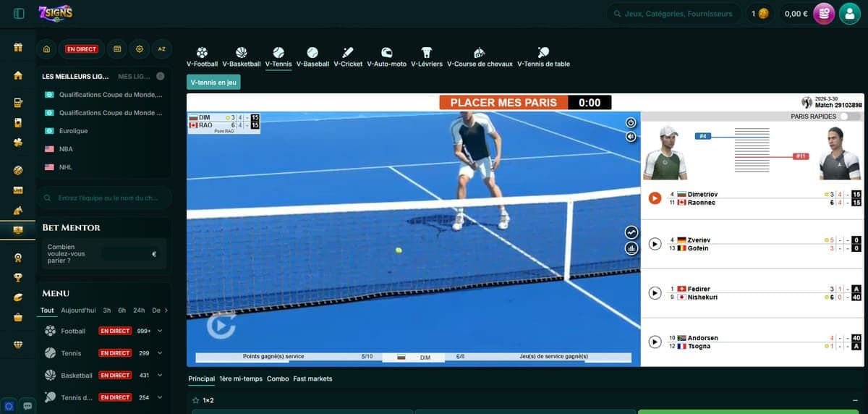Open the A-Z sports list icon
Image resolution: width=868 pixels, height=414 pixels.
[x=161, y=49]
